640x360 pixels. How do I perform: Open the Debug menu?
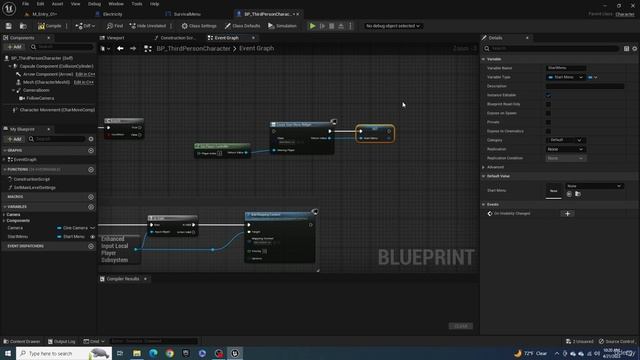(94, 4)
